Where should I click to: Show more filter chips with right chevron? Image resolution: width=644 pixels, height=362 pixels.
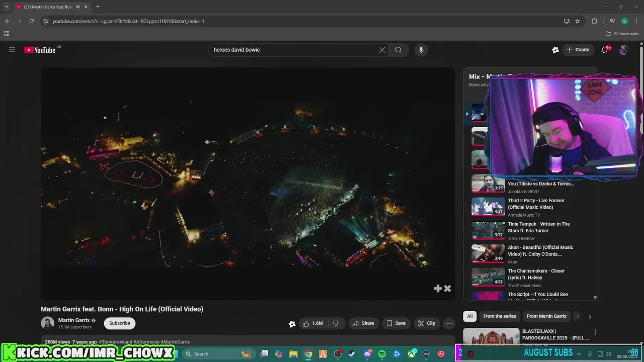pyautogui.click(x=590, y=317)
